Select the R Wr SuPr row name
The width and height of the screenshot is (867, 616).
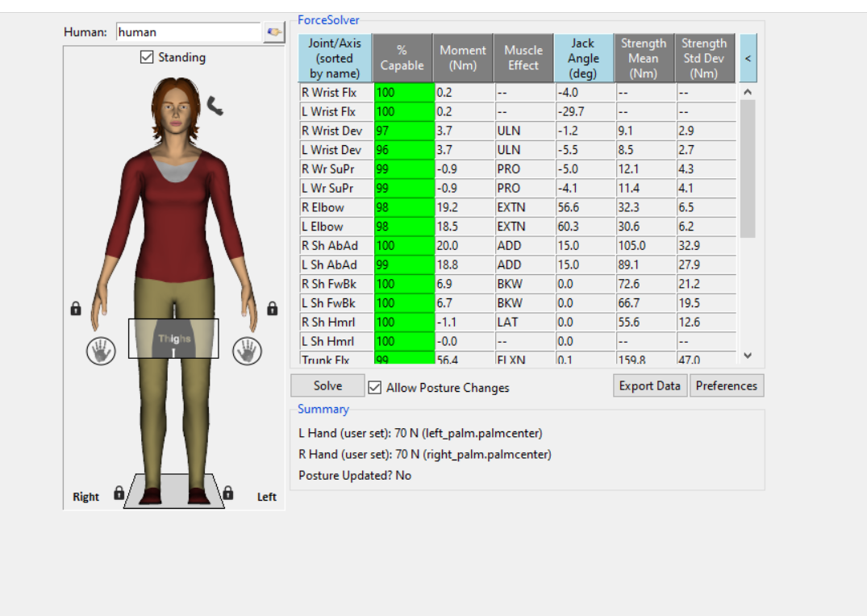336,169
